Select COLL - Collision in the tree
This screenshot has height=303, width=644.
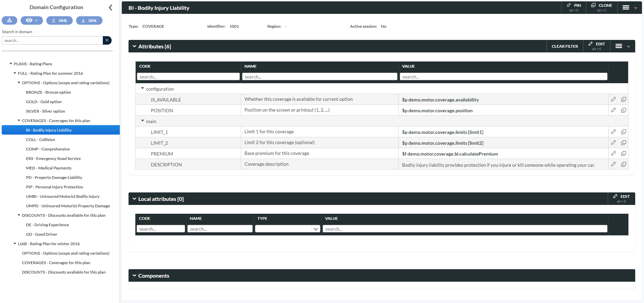coord(41,140)
